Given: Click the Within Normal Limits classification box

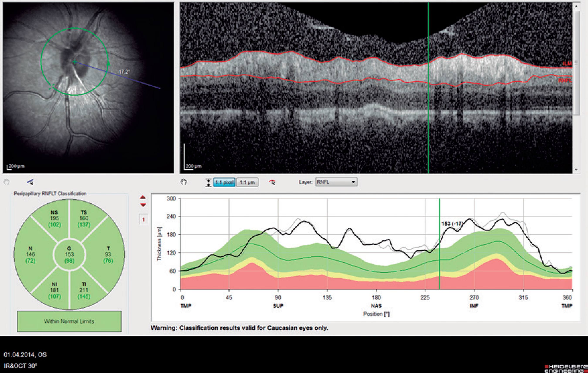Looking at the screenshot, I should 69,321.
